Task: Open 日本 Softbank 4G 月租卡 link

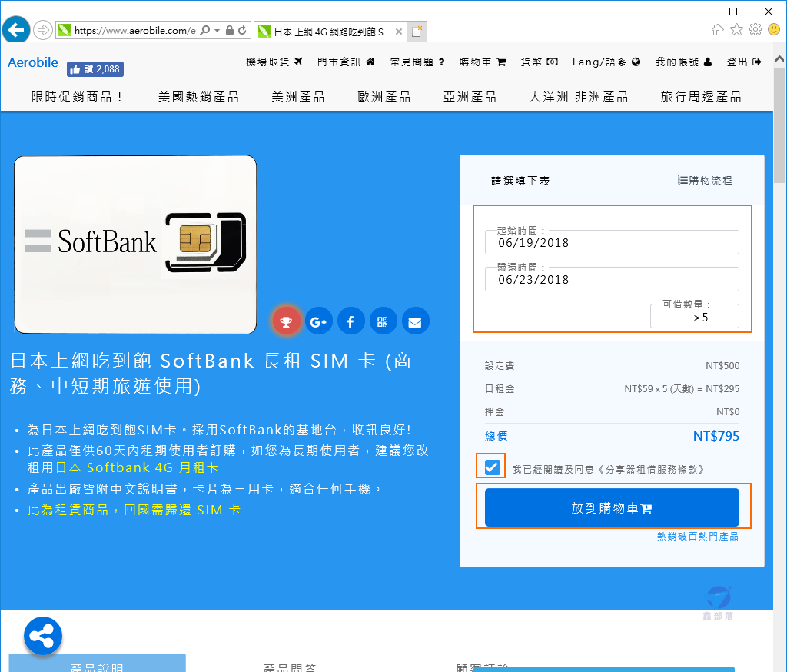Action: point(137,467)
